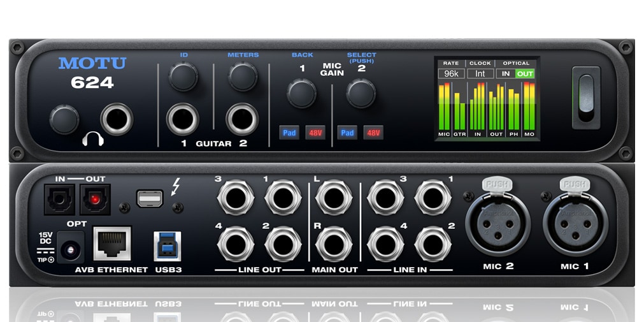Click the DC polarity TIP symbol
Screen dimensions: 644x322
coord(46,260)
